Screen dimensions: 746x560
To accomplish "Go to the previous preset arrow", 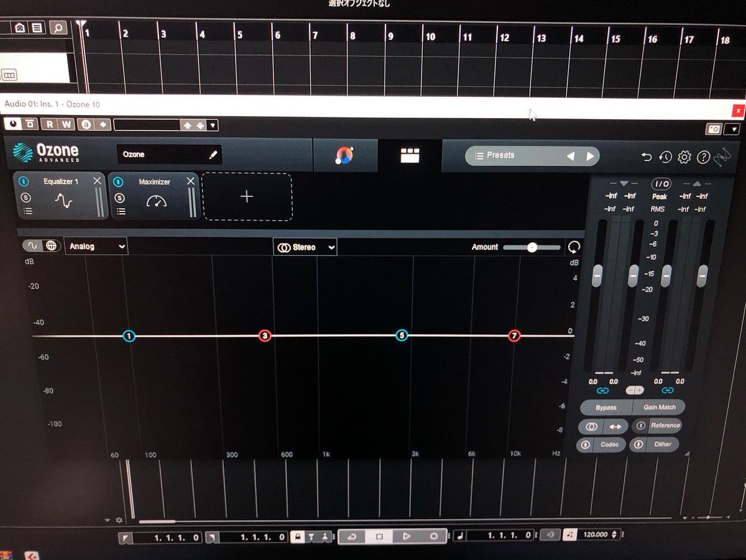I will tap(571, 156).
